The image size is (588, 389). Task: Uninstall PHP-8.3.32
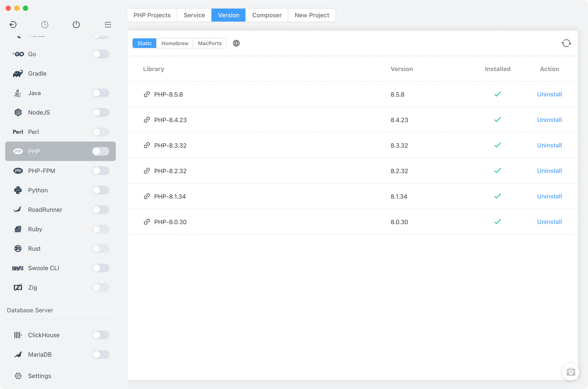tap(549, 145)
